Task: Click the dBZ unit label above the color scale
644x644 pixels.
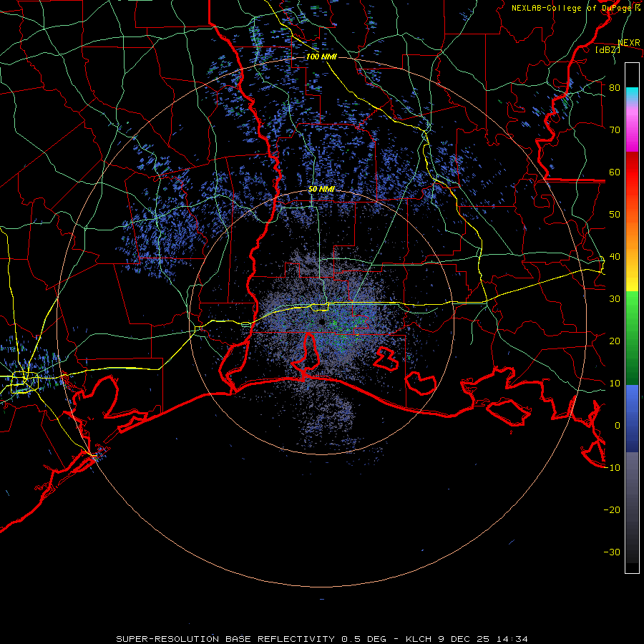Action: tap(608, 49)
